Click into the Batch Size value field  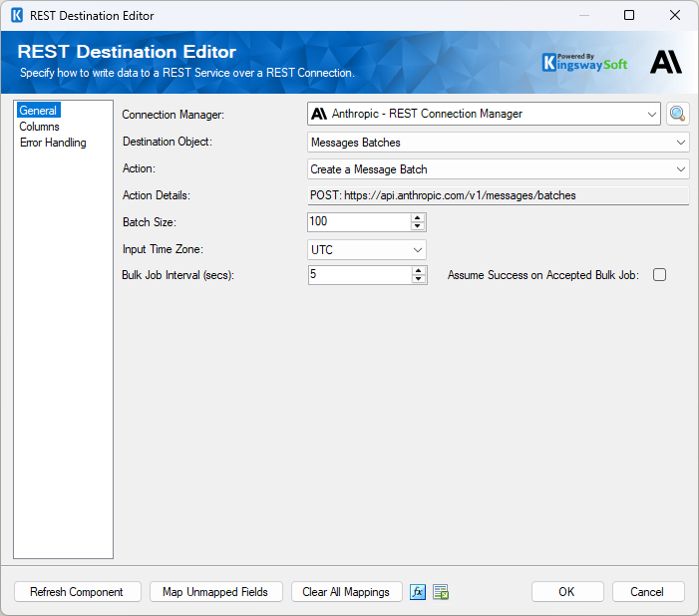359,222
